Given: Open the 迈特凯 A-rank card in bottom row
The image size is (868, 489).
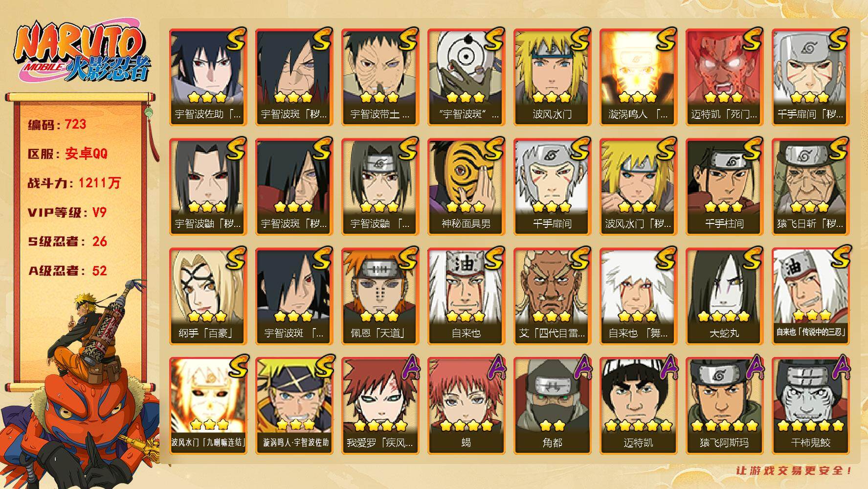Looking at the screenshot, I should tap(638, 405).
